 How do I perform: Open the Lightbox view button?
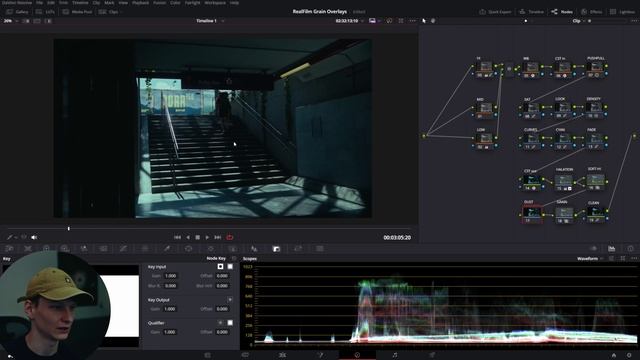(x=622, y=12)
